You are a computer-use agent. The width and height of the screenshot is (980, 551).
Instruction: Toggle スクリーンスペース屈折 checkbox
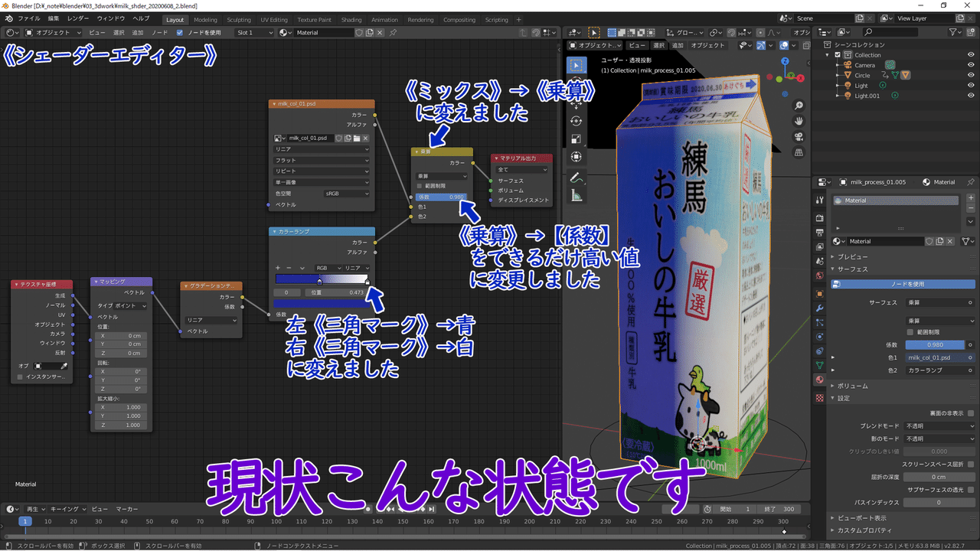pyautogui.click(x=971, y=465)
